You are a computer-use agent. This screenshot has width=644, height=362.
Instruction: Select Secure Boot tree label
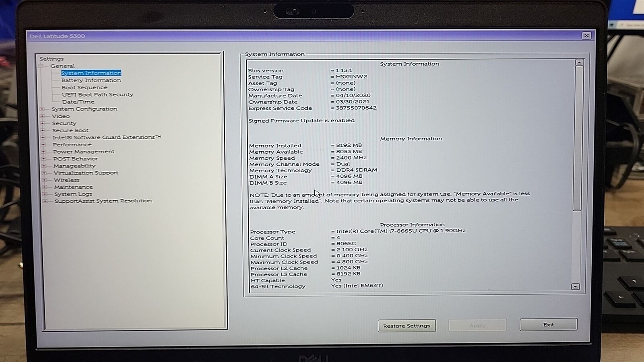pyautogui.click(x=70, y=130)
